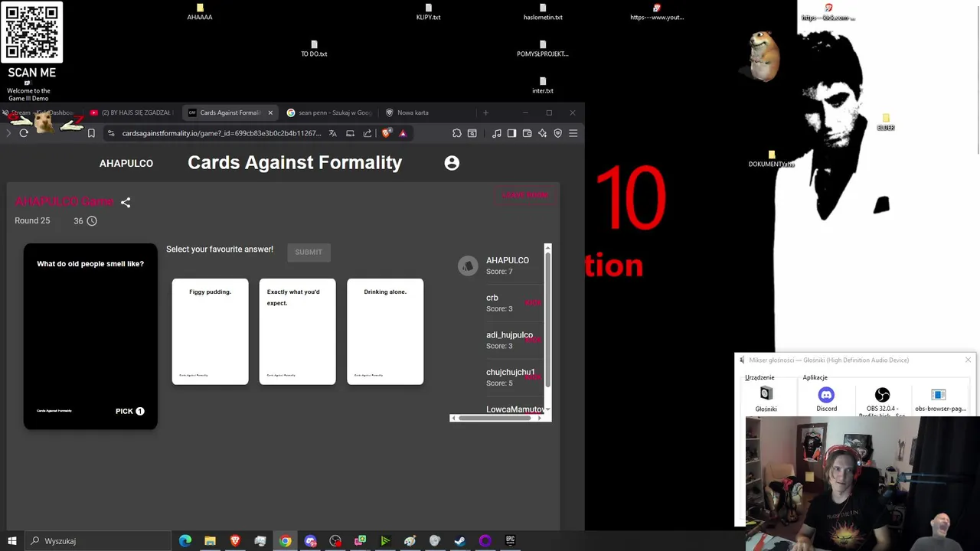Click the black question card about old people
980x551 pixels.
(x=90, y=336)
